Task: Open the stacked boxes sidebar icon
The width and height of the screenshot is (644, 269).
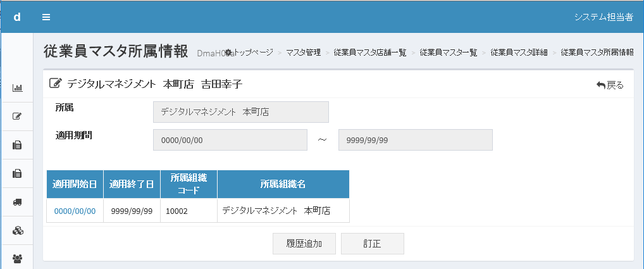Action: pos(17,230)
